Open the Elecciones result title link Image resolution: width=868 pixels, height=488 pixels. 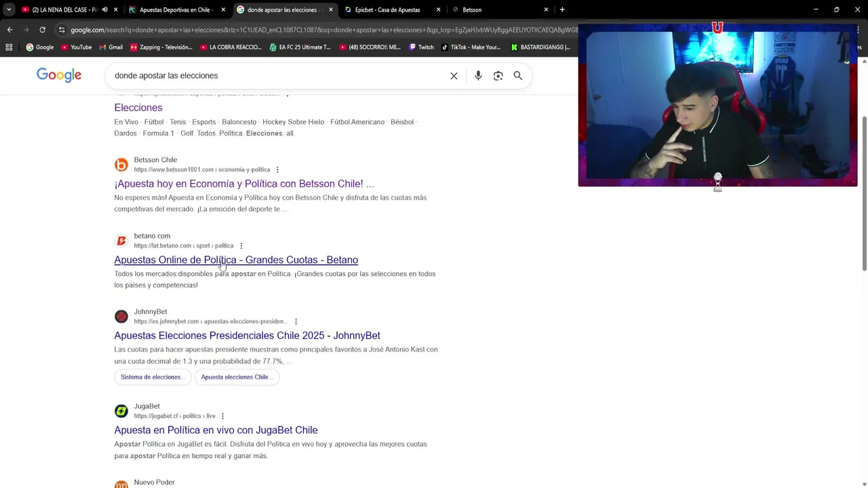click(x=138, y=108)
